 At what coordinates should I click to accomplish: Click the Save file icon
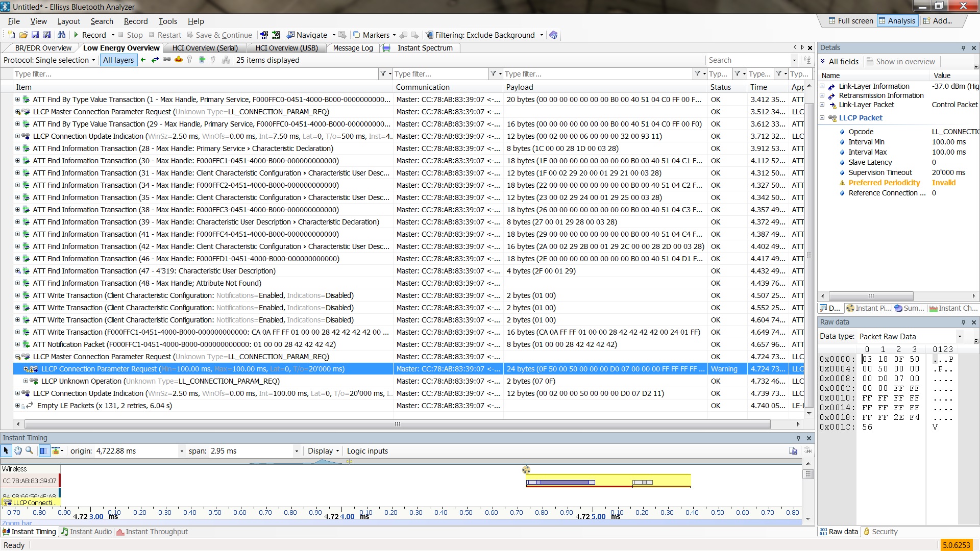tap(35, 35)
